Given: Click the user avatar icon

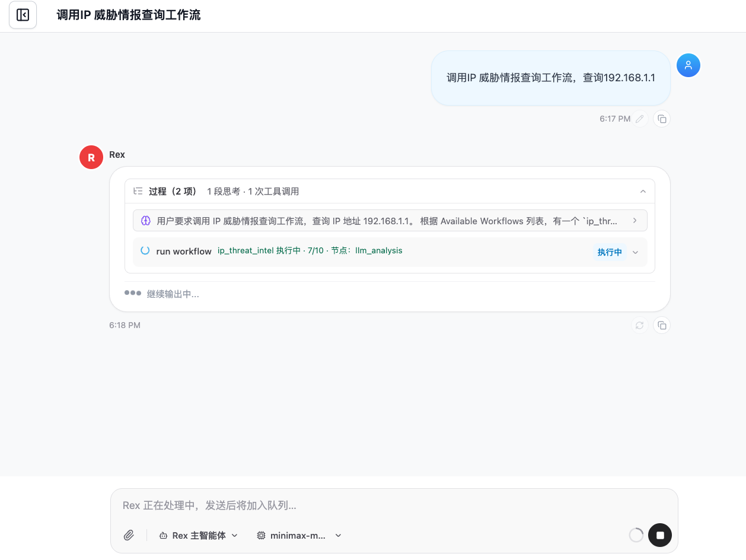Looking at the screenshot, I should point(688,65).
